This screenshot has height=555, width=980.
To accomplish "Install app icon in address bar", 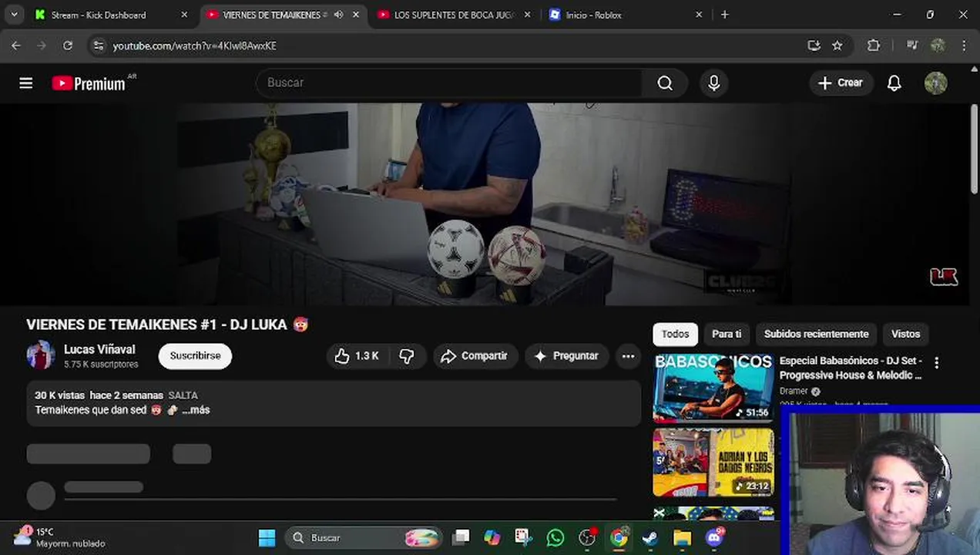I will pyautogui.click(x=814, y=45).
